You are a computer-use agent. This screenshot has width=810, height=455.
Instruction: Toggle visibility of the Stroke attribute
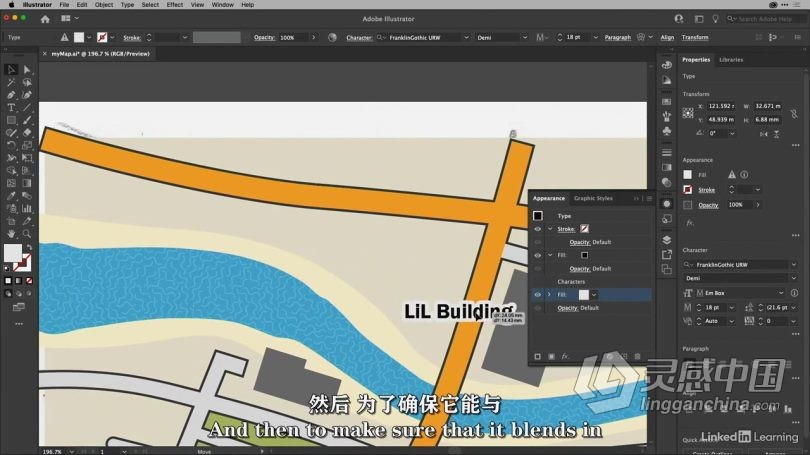[538, 229]
